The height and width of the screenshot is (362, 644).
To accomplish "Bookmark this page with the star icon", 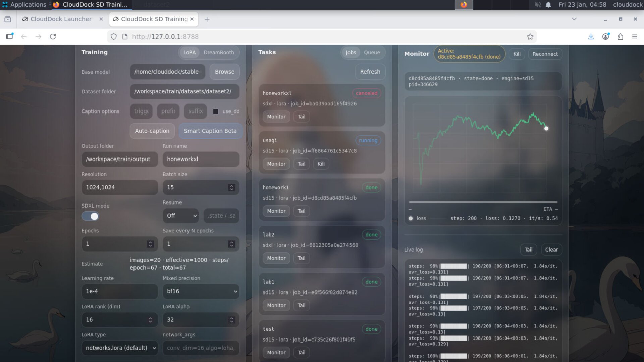I will (530, 37).
